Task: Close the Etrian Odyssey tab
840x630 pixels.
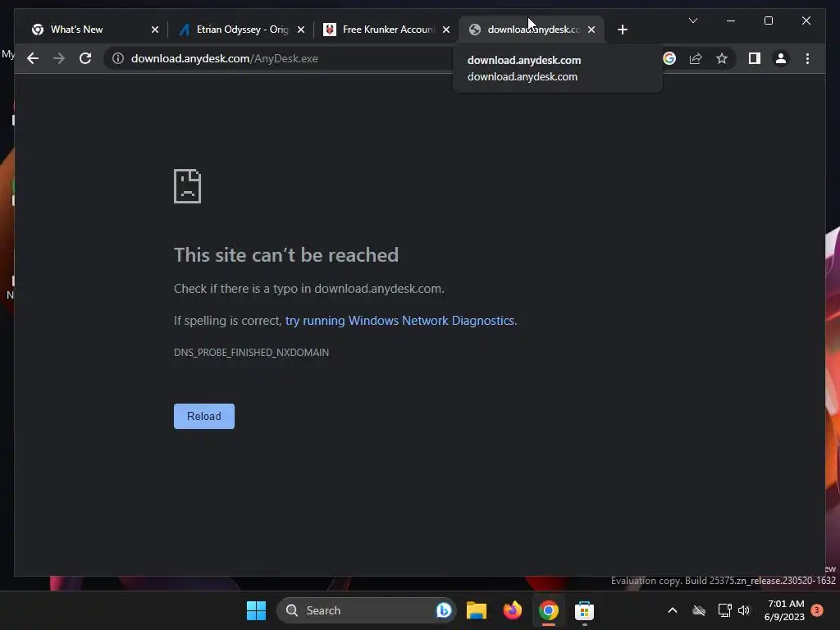Action: point(301,30)
